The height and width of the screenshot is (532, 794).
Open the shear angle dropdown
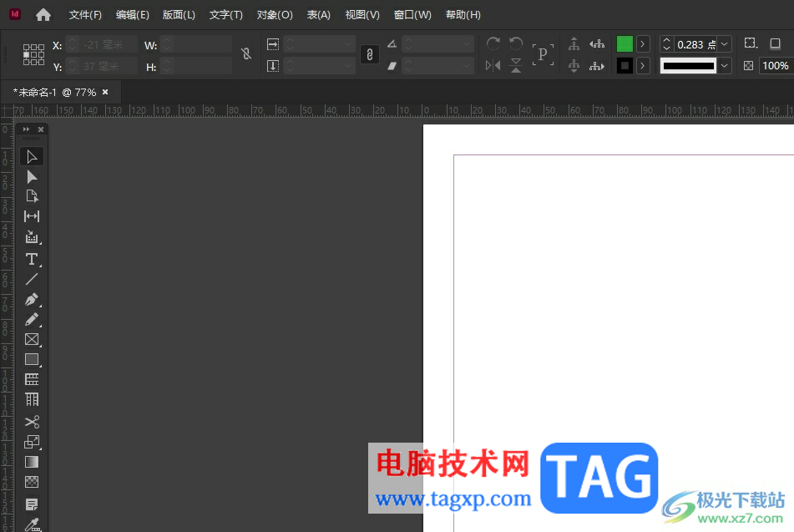coord(467,65)
